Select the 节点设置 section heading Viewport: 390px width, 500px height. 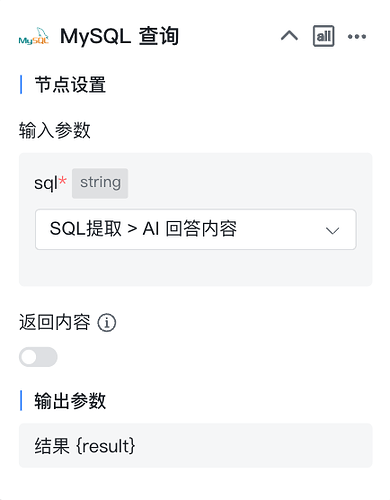(70, 85)
